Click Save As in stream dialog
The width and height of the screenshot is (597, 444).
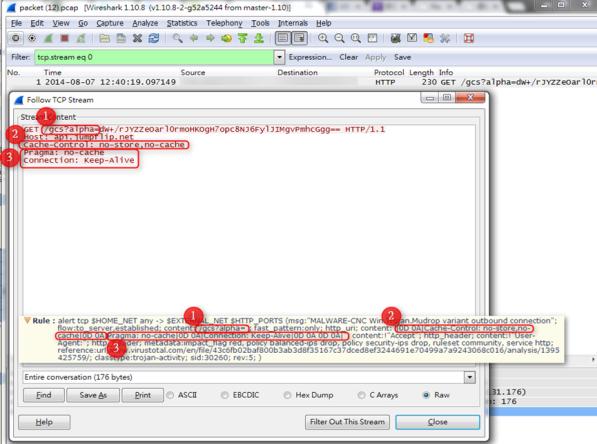tap(93, 395)
